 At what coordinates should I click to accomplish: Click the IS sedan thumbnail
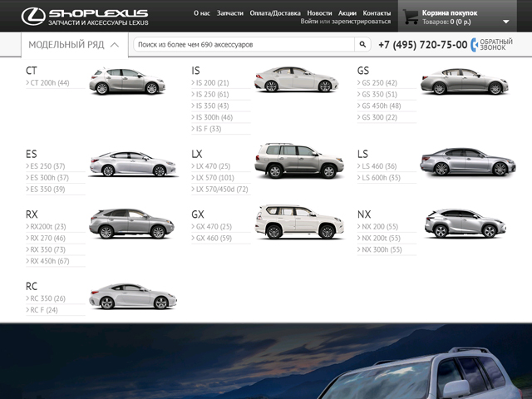click(x=296, y=80)
